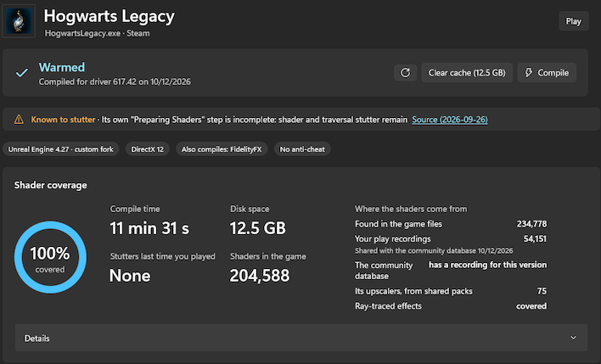Click Shared with the community database note
The height and width of the screenshot is (364, 601).
click(x=434, y=250)
